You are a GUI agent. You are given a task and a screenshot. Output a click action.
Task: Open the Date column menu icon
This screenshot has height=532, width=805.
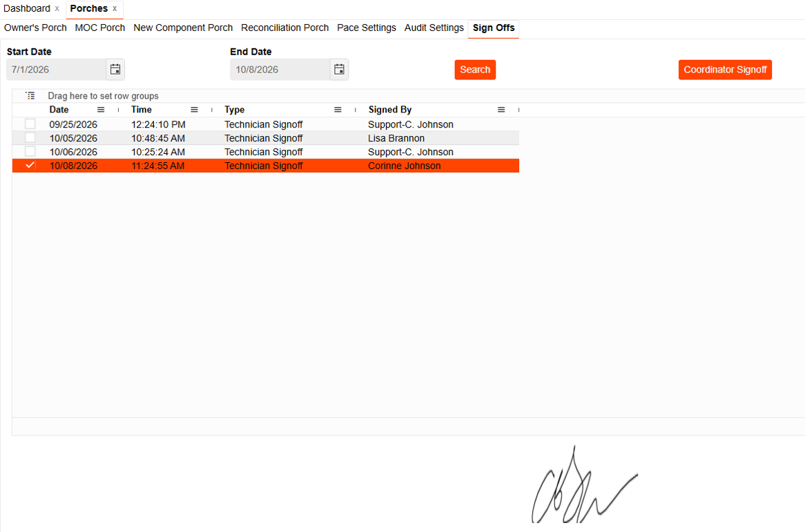point(101,110)
